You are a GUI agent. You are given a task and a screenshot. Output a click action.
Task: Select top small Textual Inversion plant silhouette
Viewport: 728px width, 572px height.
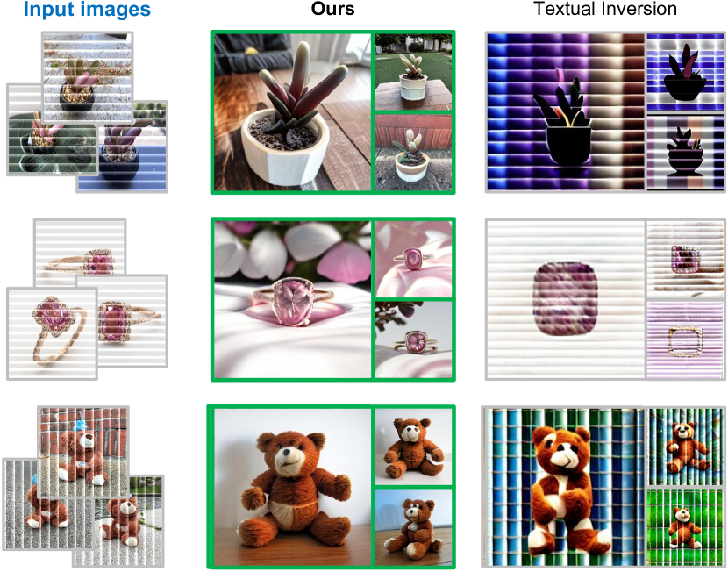[686, 72]
